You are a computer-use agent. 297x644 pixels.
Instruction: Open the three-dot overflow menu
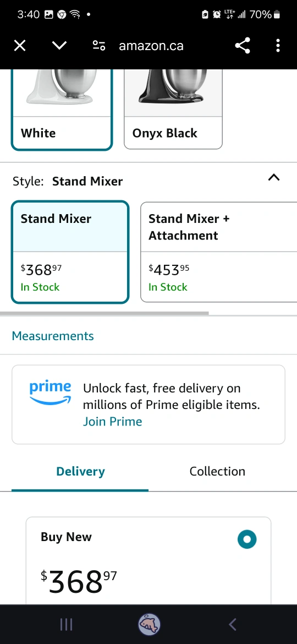point(278,46)
